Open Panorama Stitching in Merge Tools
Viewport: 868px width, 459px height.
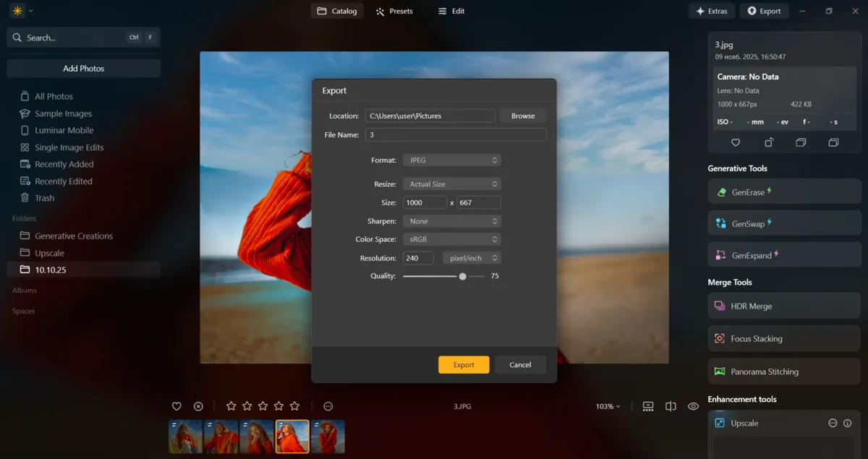coord(720,371)
